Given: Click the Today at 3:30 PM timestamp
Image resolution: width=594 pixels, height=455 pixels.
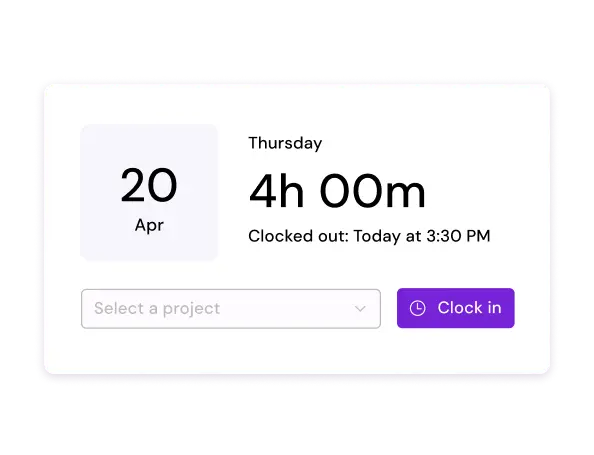Looking at the screenshot, I should [x=422, y=236].
